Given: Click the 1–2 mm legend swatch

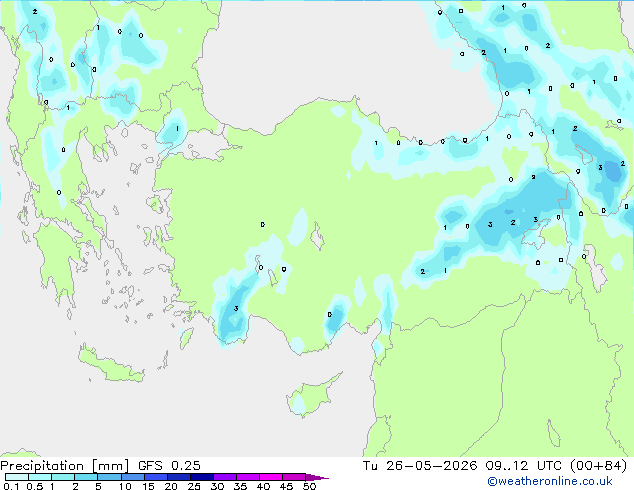Looking at the screenshot, I should pyautogui.click(x=63, y=477).
